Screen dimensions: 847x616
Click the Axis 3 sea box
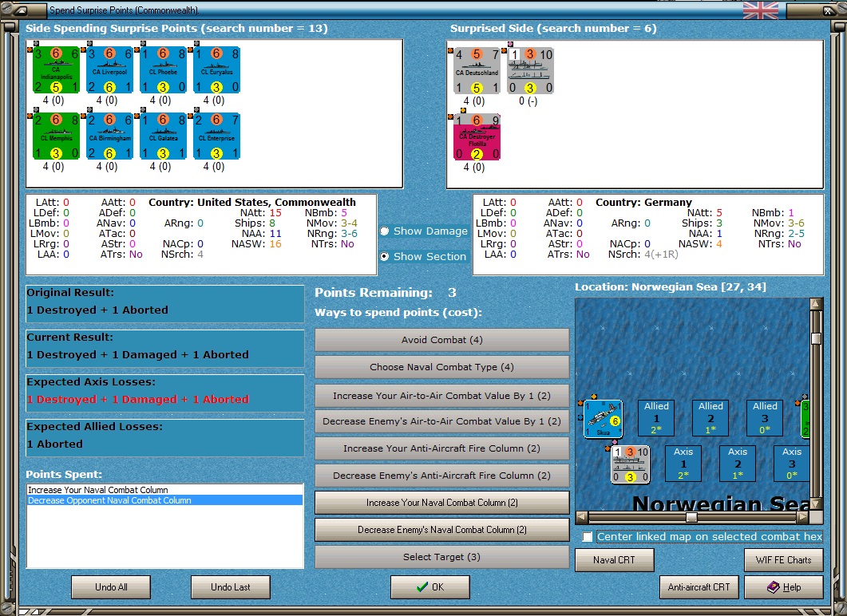point(791,464)
